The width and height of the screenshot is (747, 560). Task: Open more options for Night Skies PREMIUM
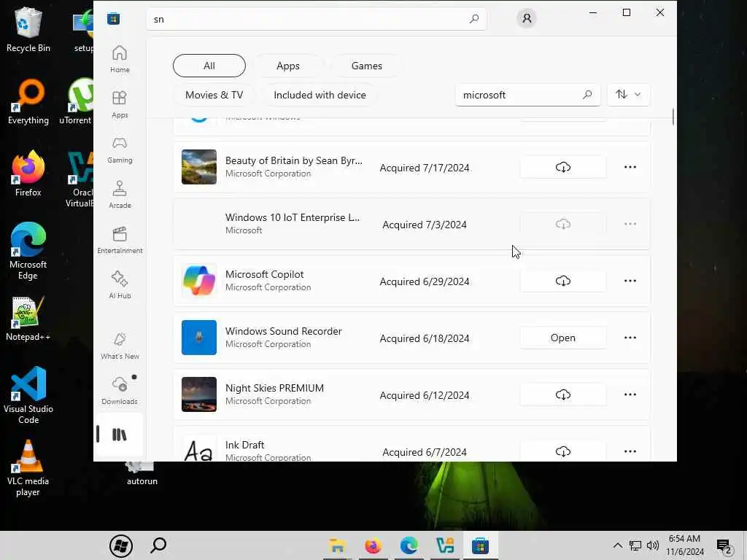(x=630, y=394)
